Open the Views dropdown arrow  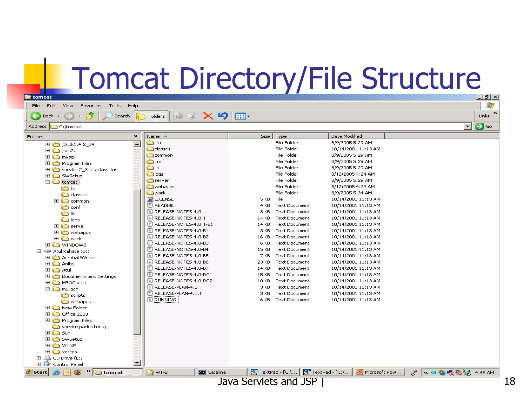tap(249, 116)
